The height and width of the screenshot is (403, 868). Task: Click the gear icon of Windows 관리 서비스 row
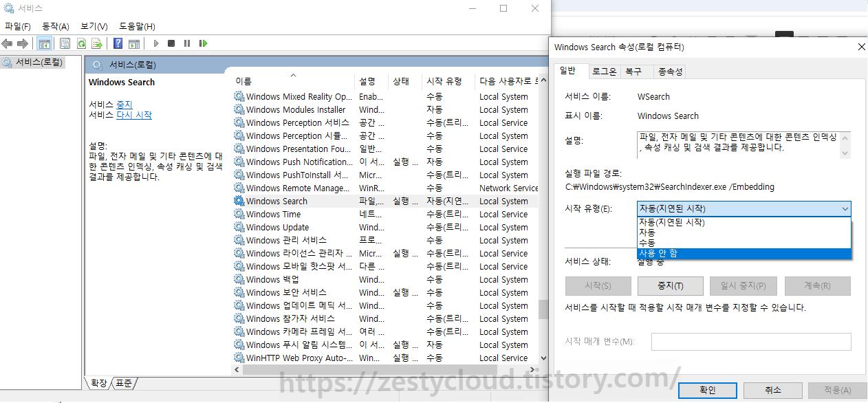pos(239,240)
